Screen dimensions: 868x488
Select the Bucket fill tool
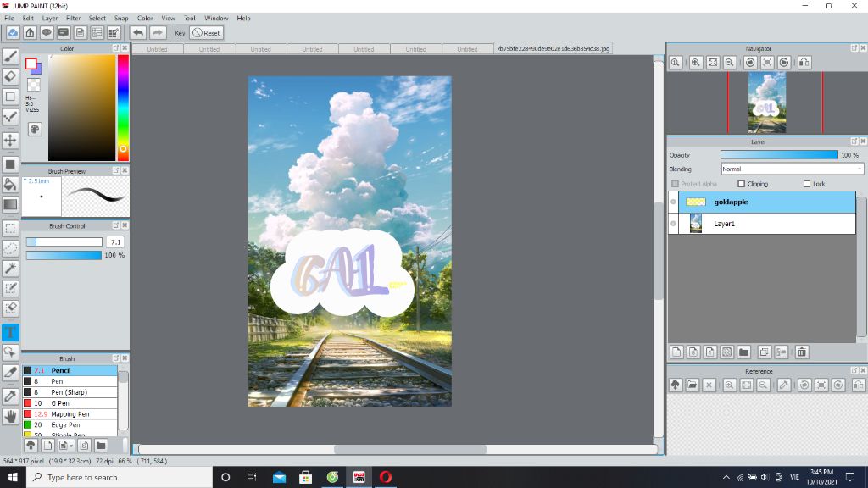(x=10, y=184)
